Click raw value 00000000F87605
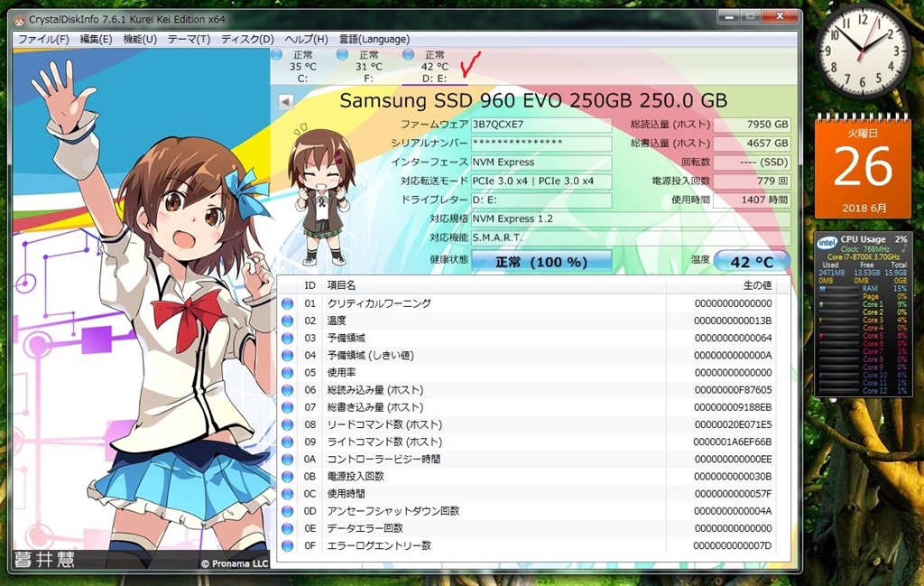 point(733,390)
